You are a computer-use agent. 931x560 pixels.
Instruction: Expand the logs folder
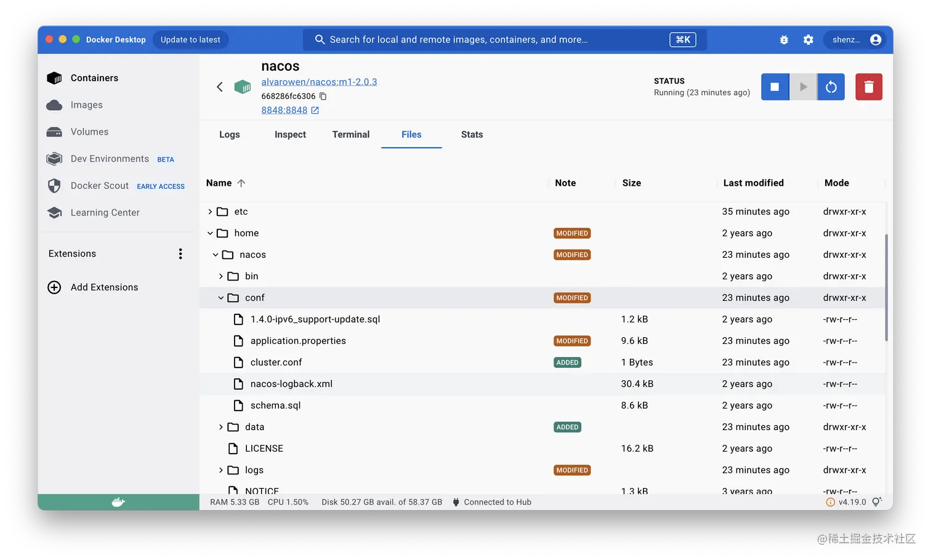[221, 470]
